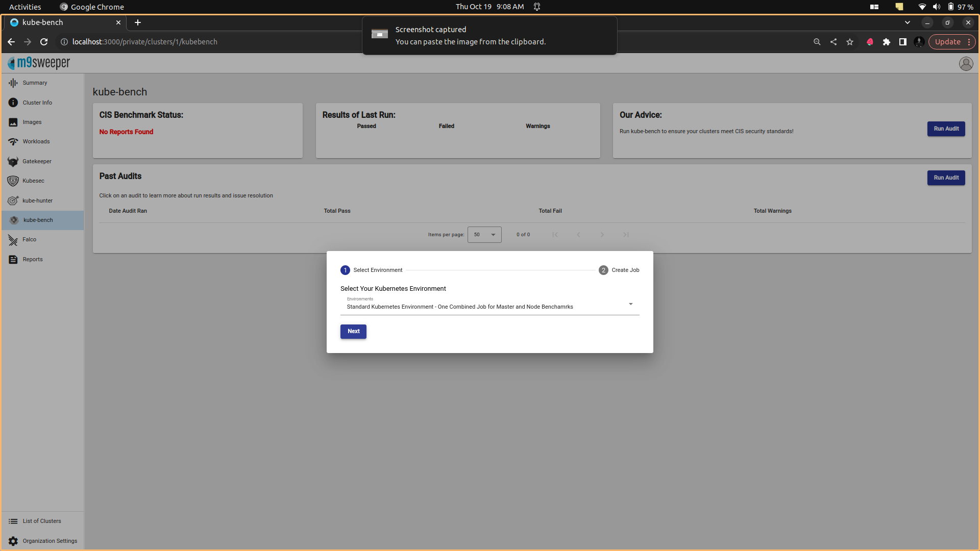980x551 pixels.
Task: Click the user profile avatar icon
Action: click(x=966, y=64)
